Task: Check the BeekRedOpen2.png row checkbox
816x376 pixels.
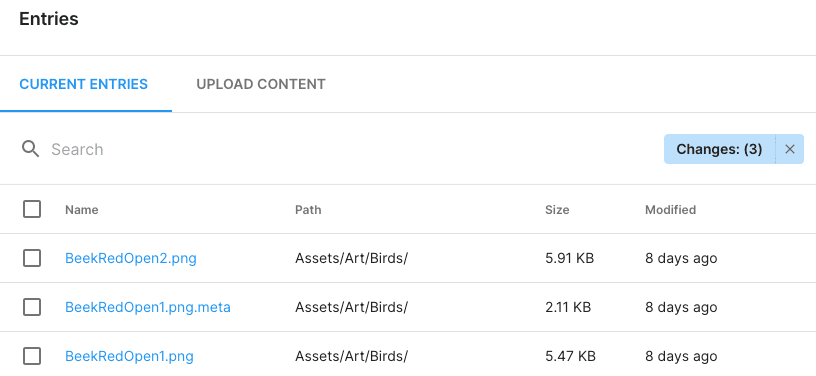Action: pos(32,258)
